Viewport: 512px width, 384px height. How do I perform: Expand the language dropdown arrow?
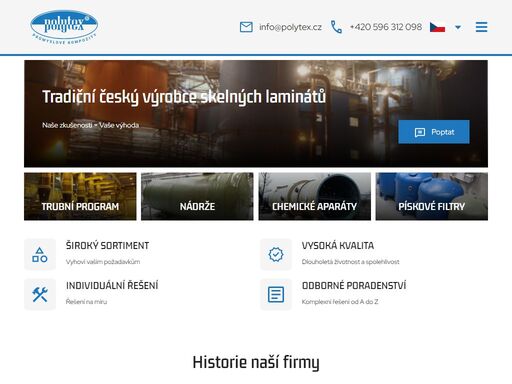458,27
